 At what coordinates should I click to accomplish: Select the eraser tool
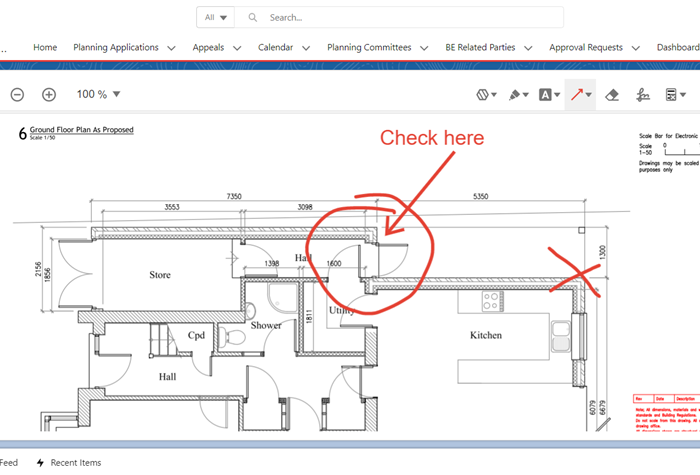click(613, 95)
